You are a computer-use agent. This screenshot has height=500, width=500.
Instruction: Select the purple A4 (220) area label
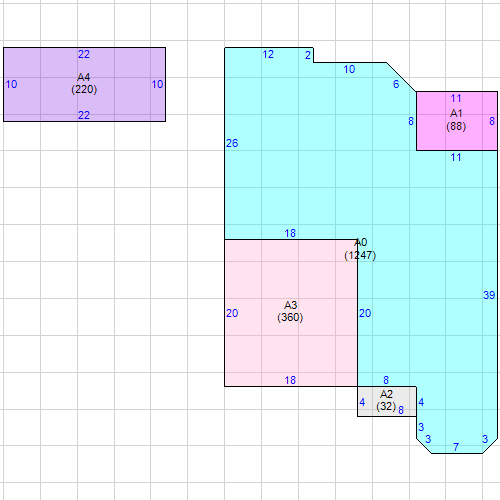coord(84,84)
